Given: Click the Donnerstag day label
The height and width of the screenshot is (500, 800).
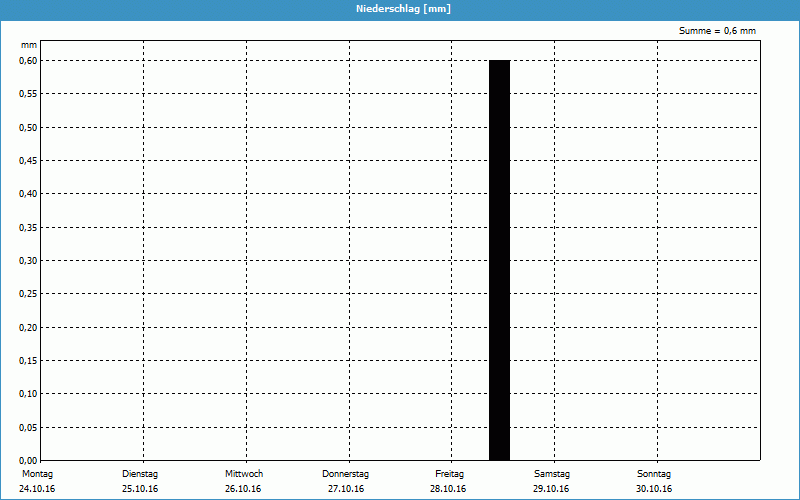Looking at the screenshot, I should click(345, 474).
